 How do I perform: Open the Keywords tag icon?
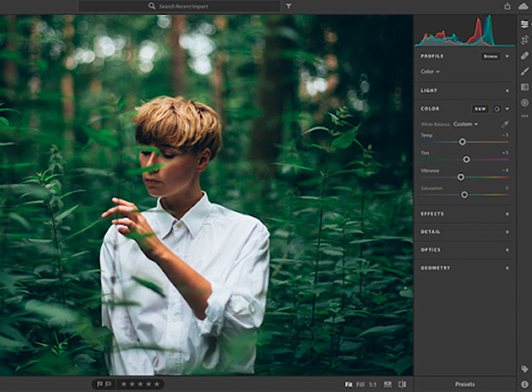[524, 368]
